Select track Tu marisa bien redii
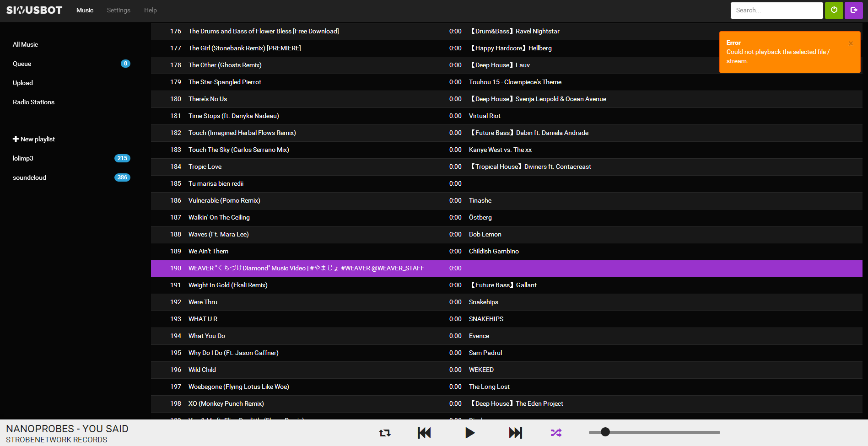This screenshot has height=446, width=868. pos(507,183)
